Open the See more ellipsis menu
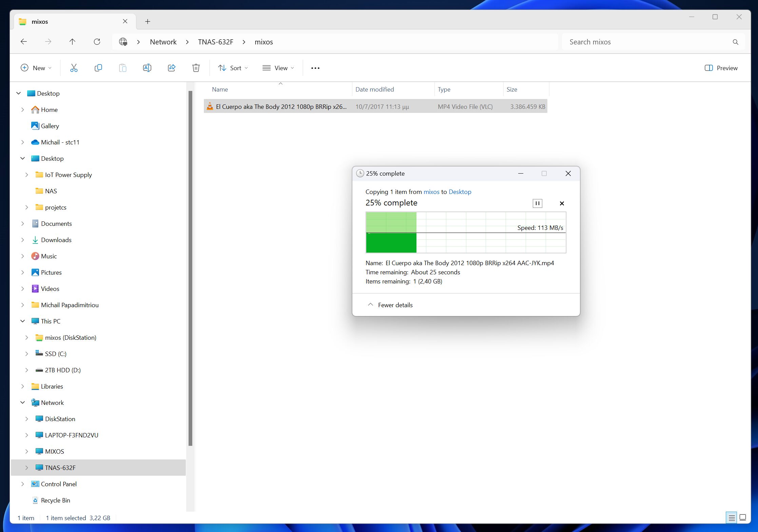This screenshot has height=532, width=758. tap(315, 68)
